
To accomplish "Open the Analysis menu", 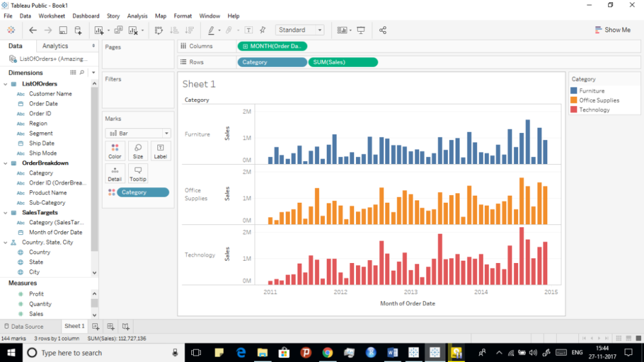I will click(x=137, y=16).
